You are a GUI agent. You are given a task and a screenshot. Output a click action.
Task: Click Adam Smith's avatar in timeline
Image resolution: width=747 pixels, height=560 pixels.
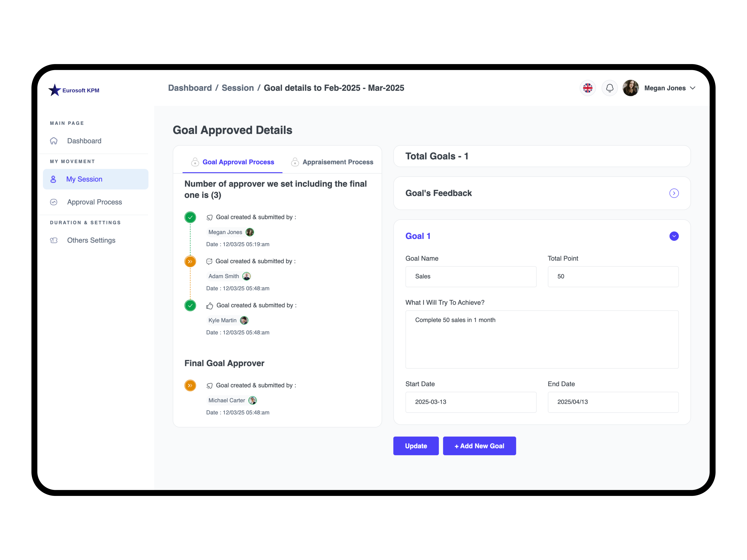247,276
